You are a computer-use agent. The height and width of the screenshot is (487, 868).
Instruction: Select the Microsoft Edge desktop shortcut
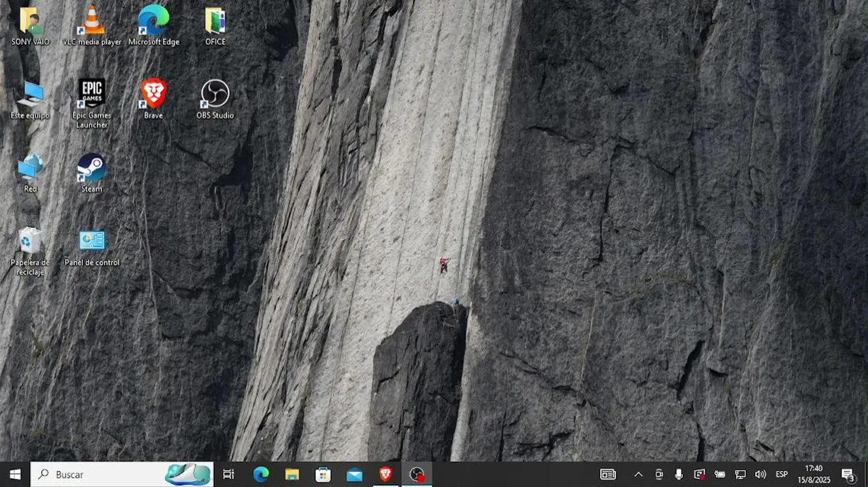click(x=153, y=26)
